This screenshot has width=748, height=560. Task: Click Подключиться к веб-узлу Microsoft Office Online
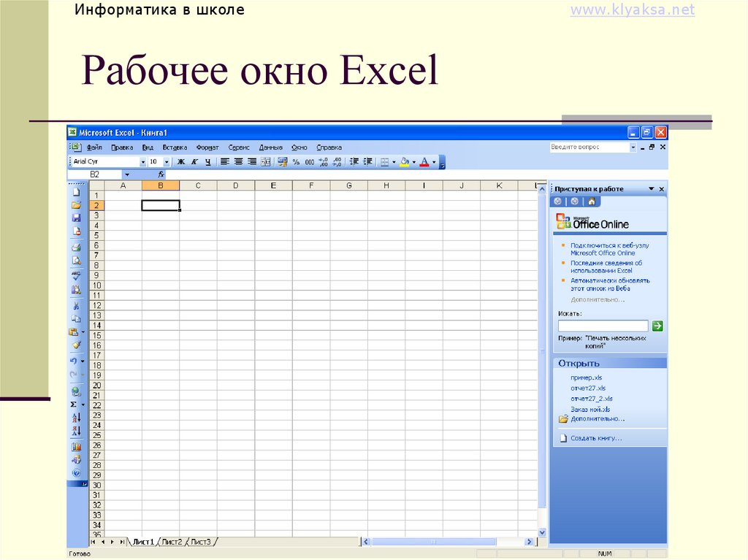coord(610,249)
